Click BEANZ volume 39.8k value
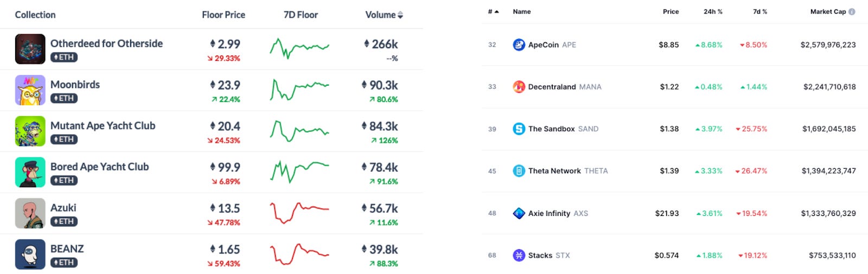Image resolution: width=868 pixels, height=274 pixels. 380,250
